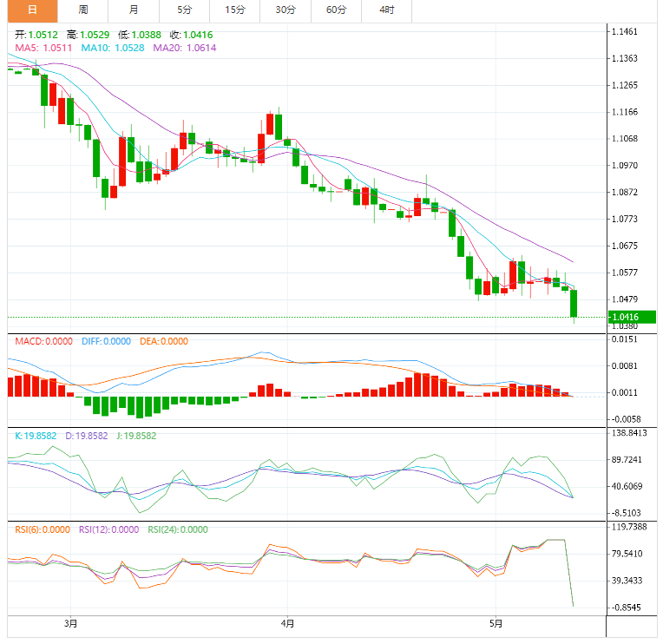Click the 3月 date axis marker
Image resolution: width=663 pixels, height=644 pixels.
click(70, 624)
